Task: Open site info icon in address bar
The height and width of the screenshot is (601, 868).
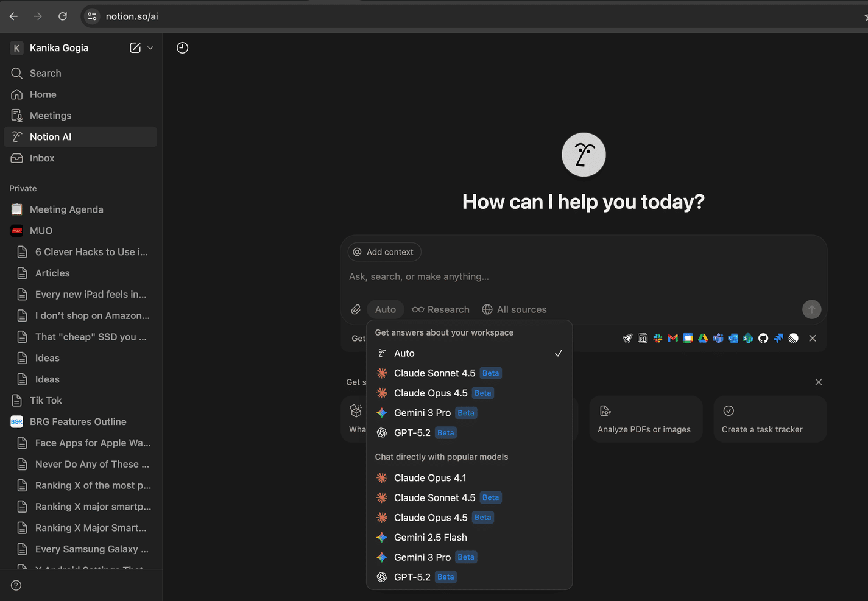Action: coord(92,16)
